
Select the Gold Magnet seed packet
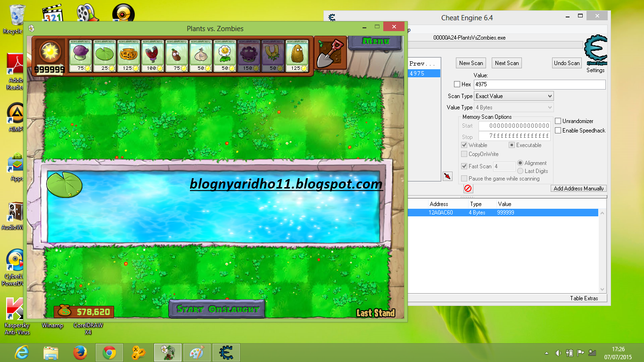point(273,56)
